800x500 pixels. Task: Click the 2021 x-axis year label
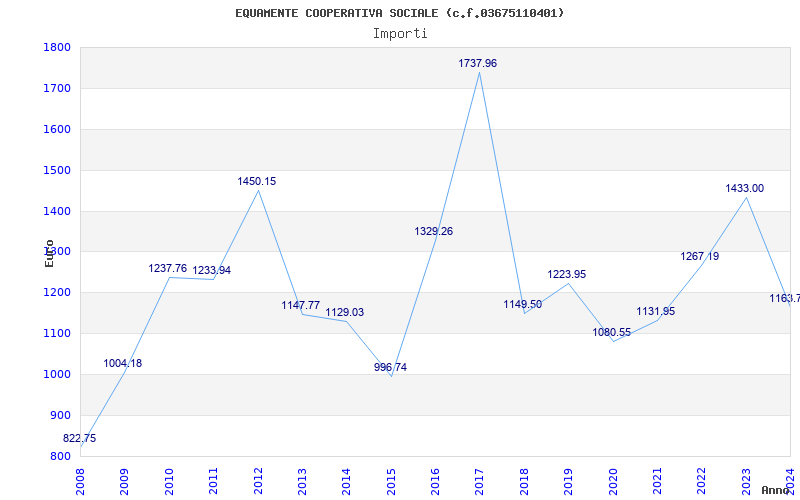[657, 480]
